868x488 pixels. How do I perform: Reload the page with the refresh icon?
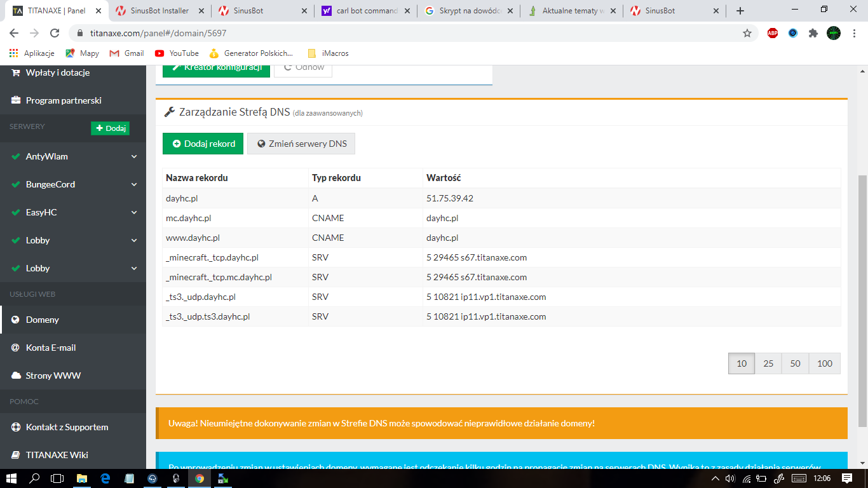coord(55,33)
